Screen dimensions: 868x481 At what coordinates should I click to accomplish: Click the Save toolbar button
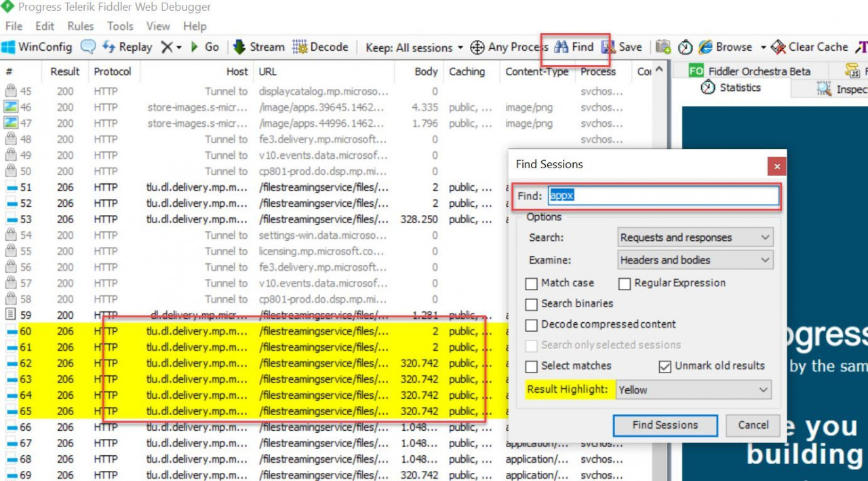point(622,47)
